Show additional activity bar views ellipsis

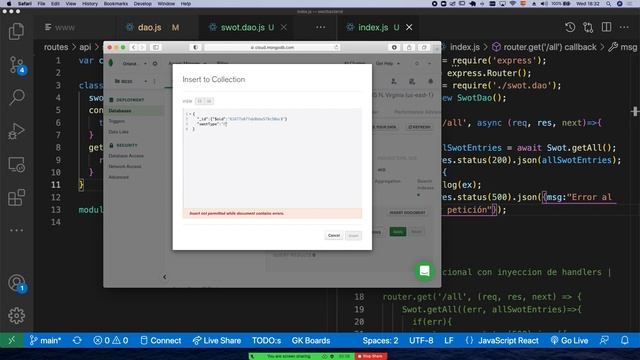point(16,230)
